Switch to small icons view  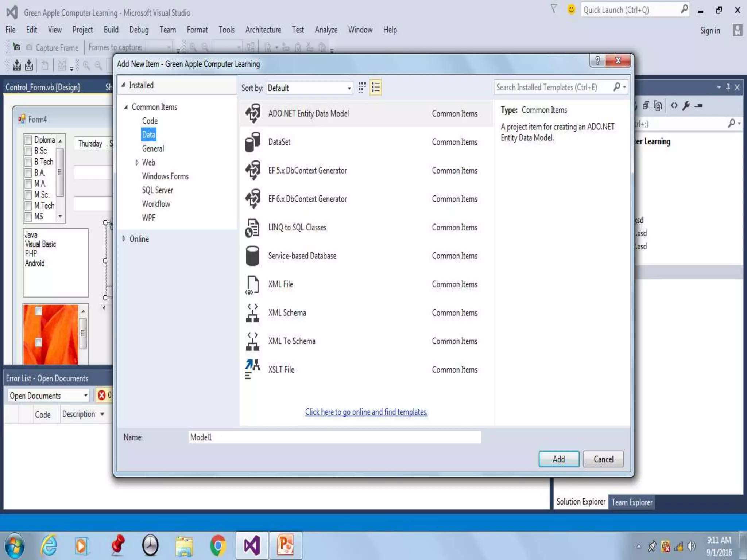click(362, 87)
